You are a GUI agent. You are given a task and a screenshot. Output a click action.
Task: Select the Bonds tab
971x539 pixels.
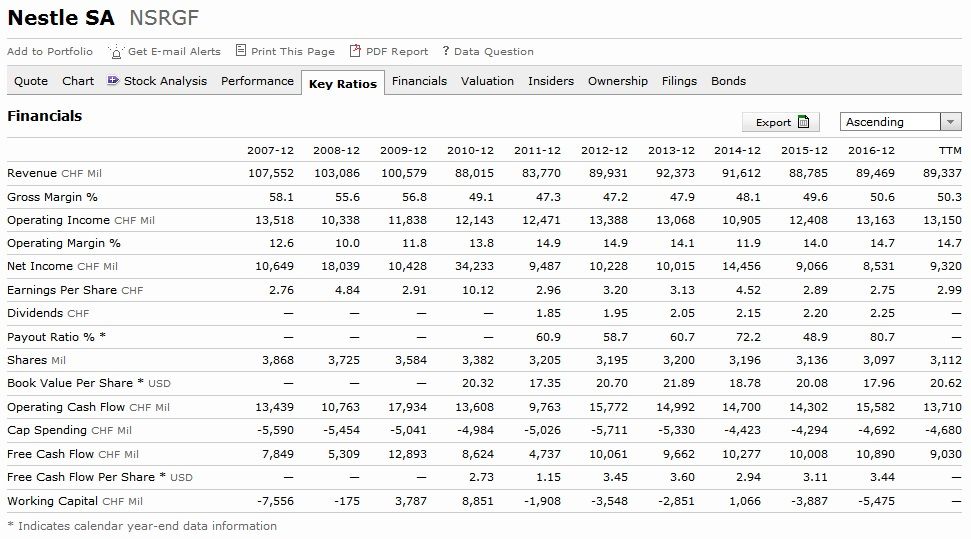728,81
